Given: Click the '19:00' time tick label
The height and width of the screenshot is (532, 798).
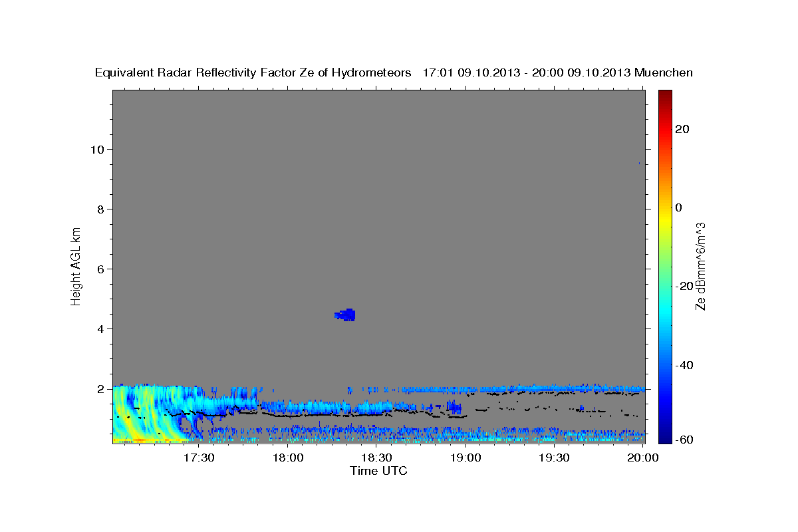Looking at the screenshot, I should (465, 458).
